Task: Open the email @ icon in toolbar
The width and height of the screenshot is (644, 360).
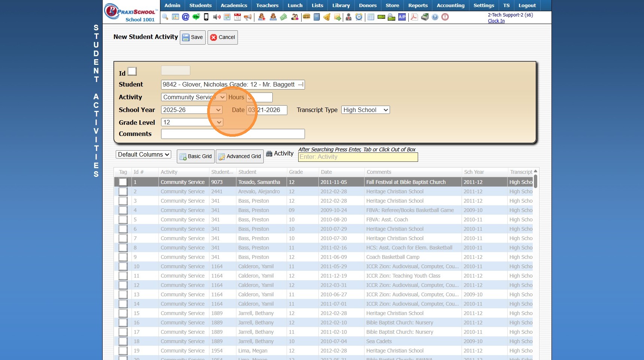Action: click(x=185, y=17)
